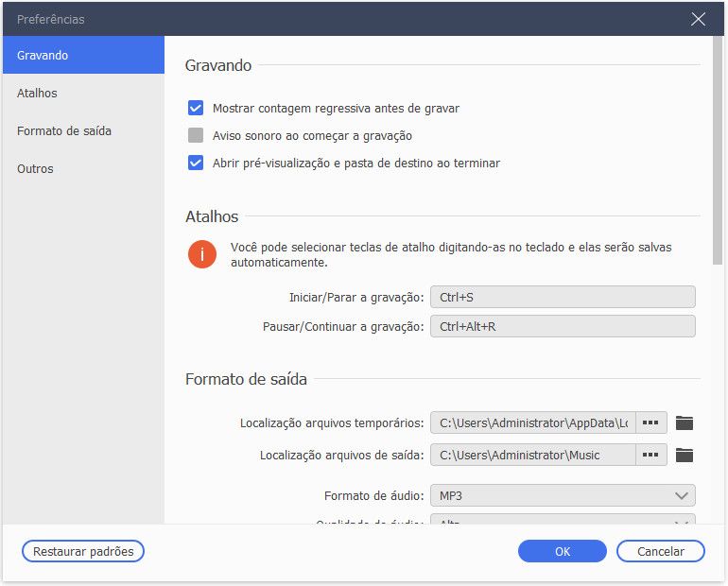Click the temporary files path field
The image size is (728, 586).
pyautogui.click(x=533, y=422)
